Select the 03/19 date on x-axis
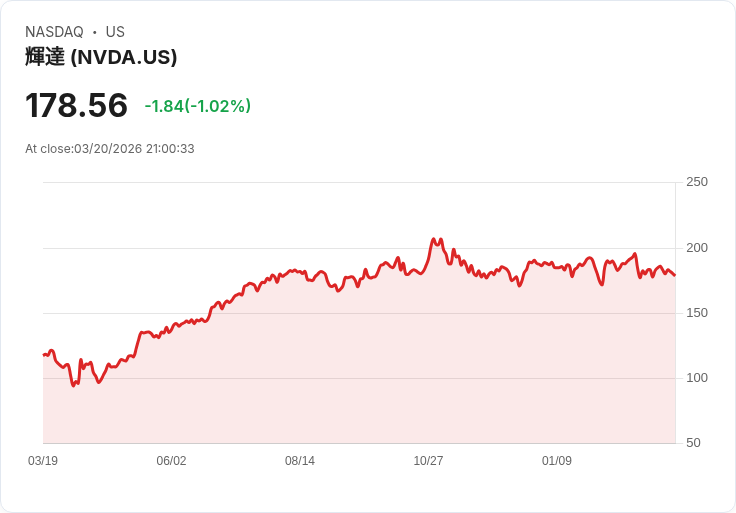 tap(43, 461)
